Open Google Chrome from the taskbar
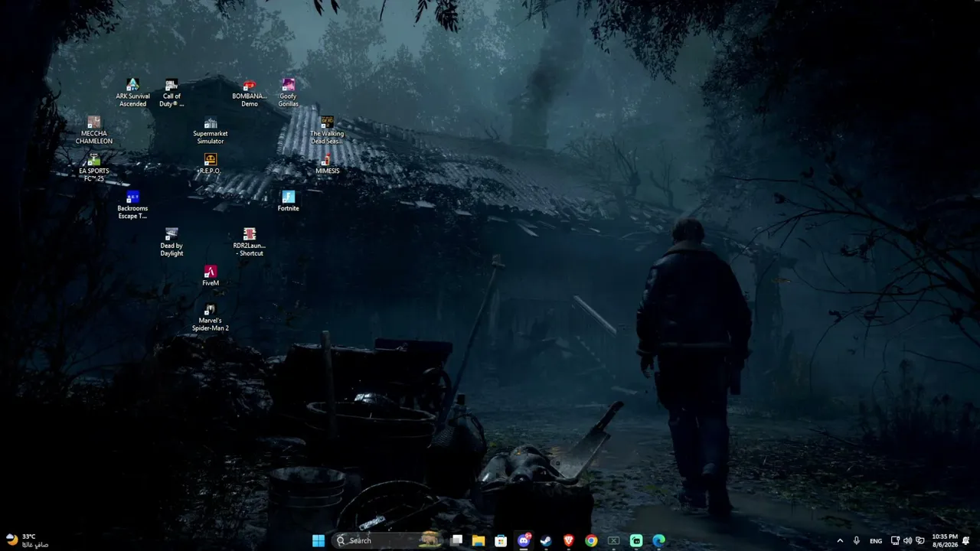Screen dimensions: 980x551 point(591,540)
